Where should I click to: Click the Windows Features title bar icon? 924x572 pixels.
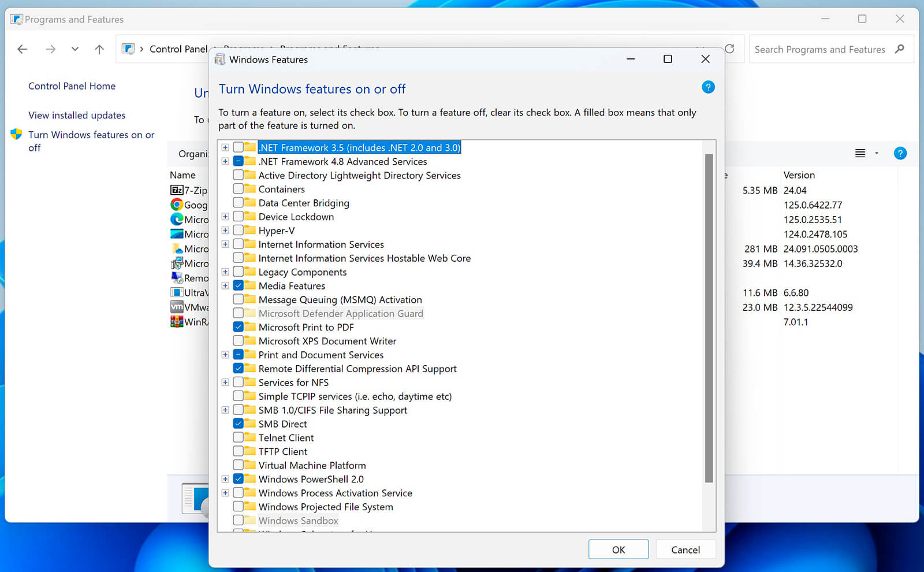[x=219, y=60]
